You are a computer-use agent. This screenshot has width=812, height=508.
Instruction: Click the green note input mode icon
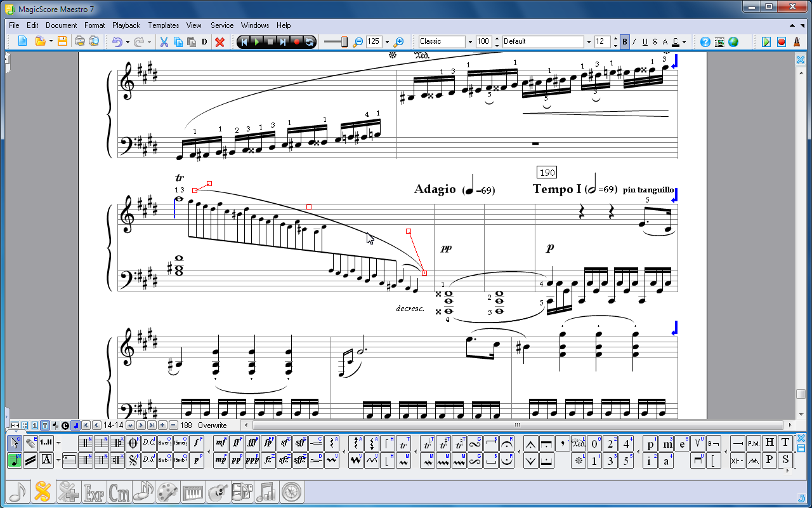tap(15, 460)
